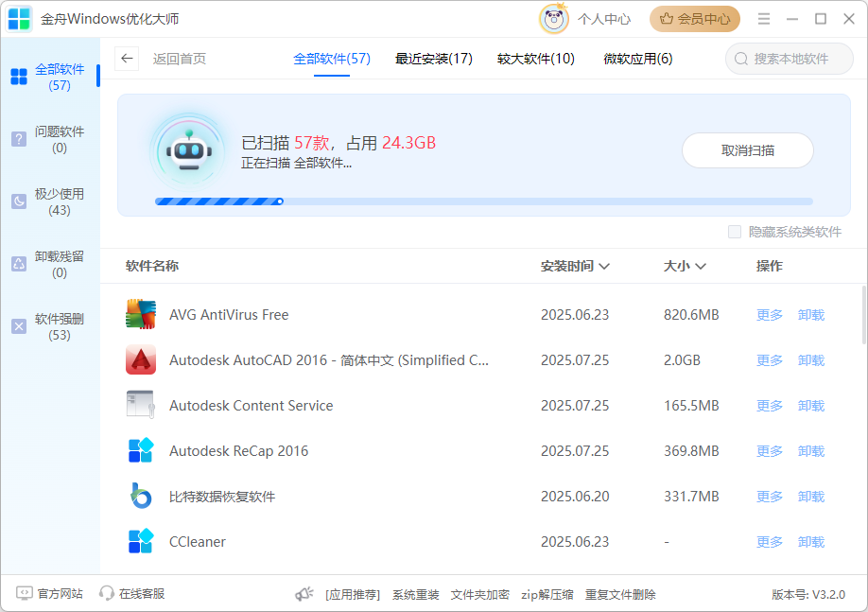Click the robot scanning mascot icon
Viewport: 868px width, 612px height.
pos(189,150)
